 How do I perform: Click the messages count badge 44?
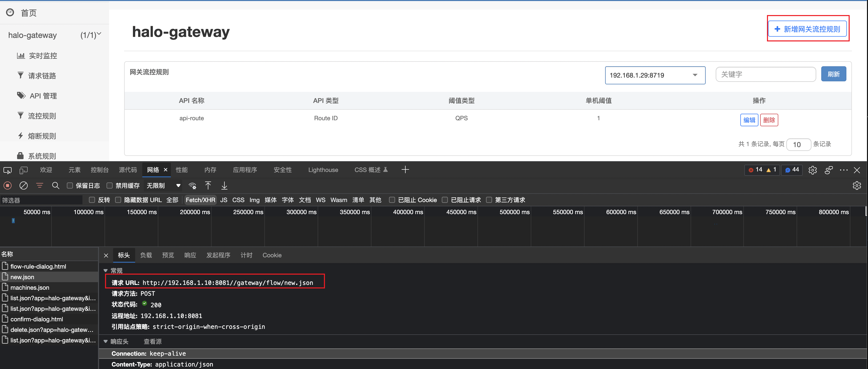click(x=792, y=170)
